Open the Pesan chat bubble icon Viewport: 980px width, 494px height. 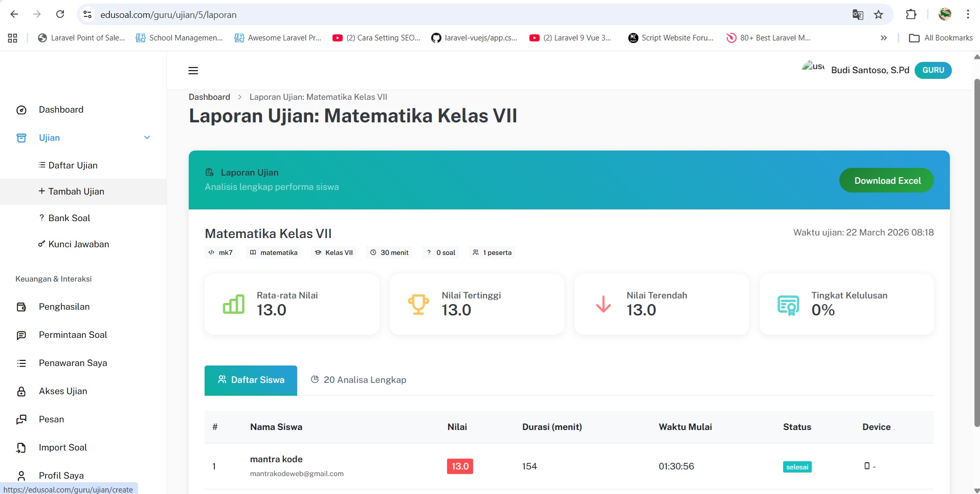[x=21, y=419]
